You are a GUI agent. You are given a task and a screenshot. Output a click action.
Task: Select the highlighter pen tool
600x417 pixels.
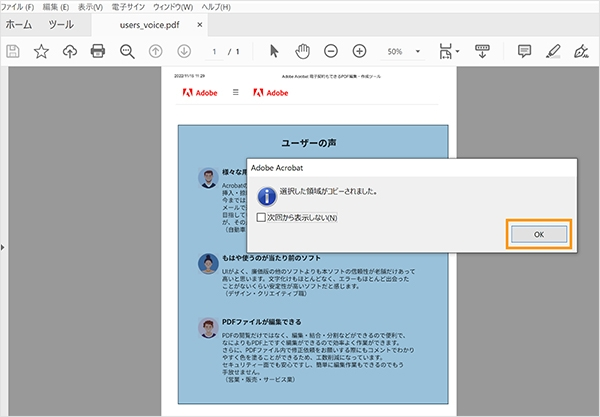tap(553, 51)
